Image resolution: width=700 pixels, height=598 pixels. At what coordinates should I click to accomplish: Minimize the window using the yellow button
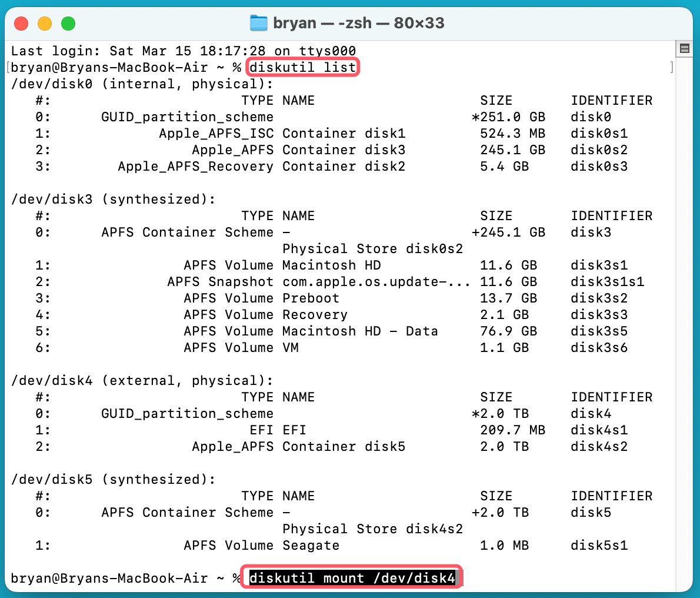45,24
